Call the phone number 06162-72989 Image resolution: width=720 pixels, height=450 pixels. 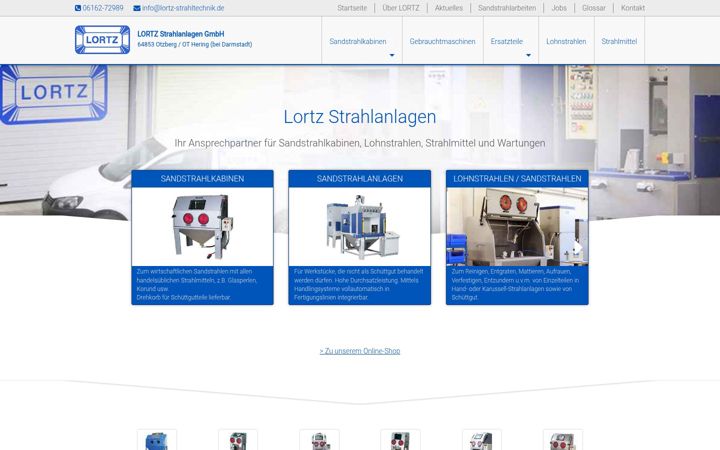tap(103, 8)
